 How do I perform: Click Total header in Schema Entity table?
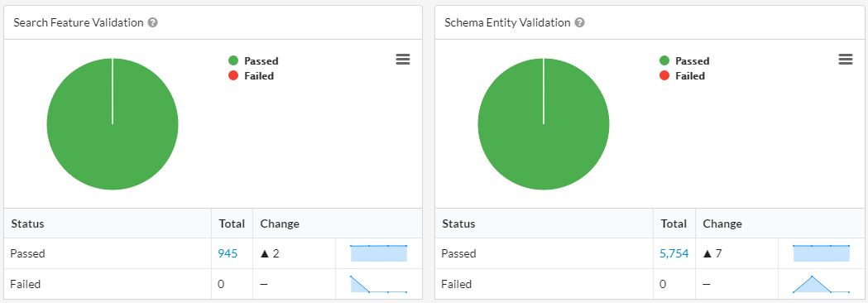tap(674, 224)
